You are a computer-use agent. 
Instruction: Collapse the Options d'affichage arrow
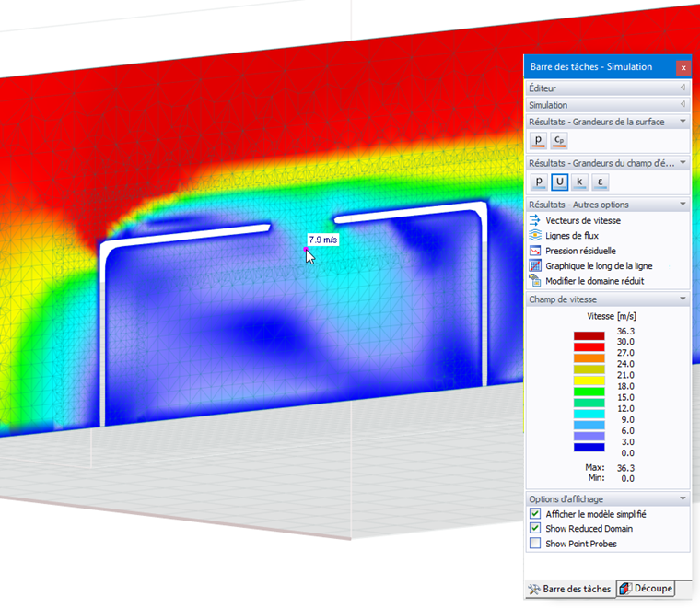tap(682, 498)
